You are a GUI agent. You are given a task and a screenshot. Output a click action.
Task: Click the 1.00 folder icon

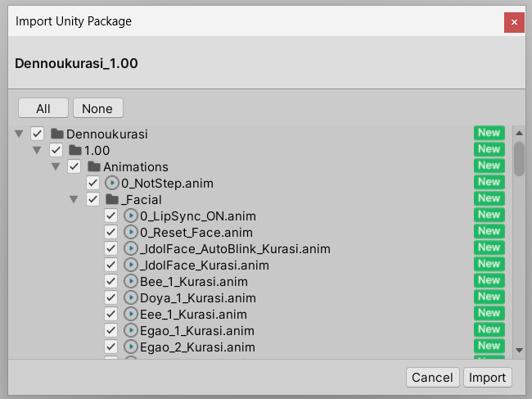pos(75,150)
